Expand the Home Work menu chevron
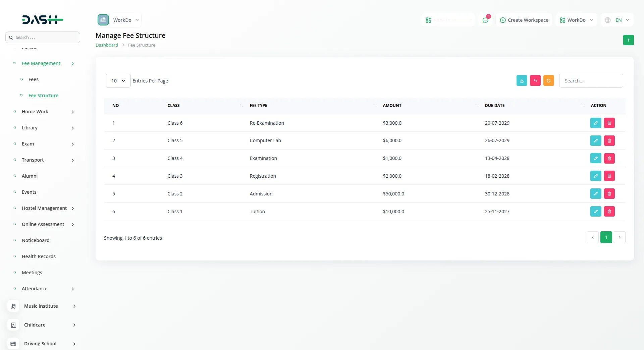 [x=73, y=112]
